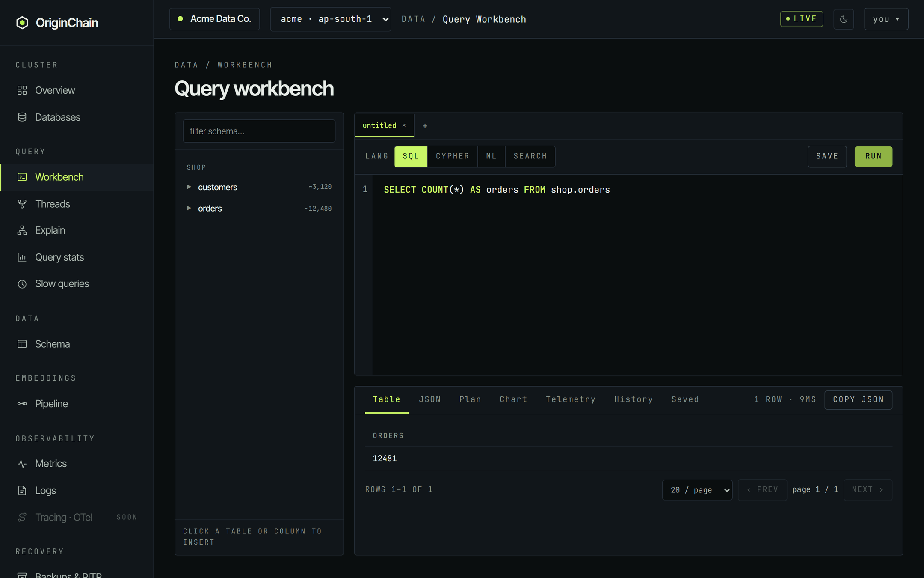Image resolution: width=924 pixels, height=578 pixels.
Task: Switch to the Telemetry results tab
Action: (x=571, y=399)
